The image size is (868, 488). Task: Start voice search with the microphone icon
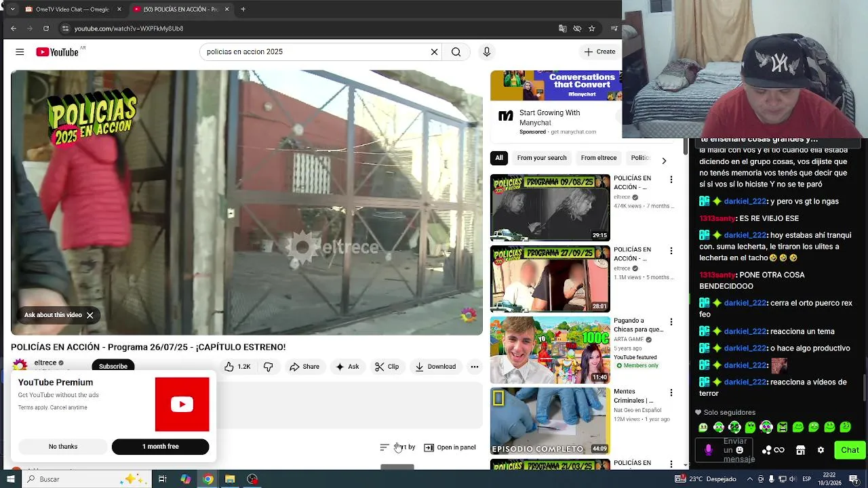[486, 52]
